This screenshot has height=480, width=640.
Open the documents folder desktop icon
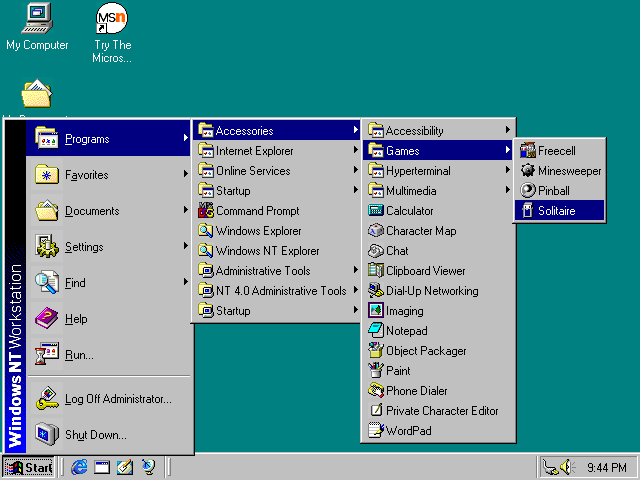pyautogui.click(x=36, y=93)
